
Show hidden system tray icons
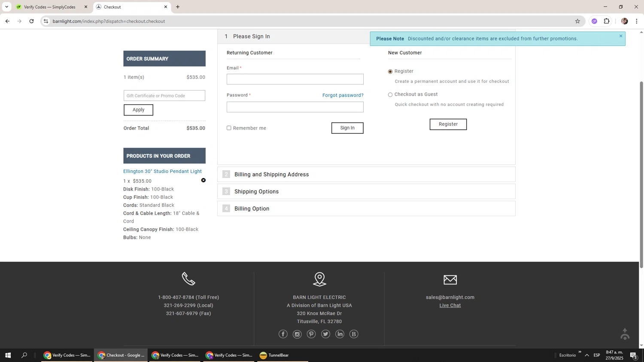(587, 355)
